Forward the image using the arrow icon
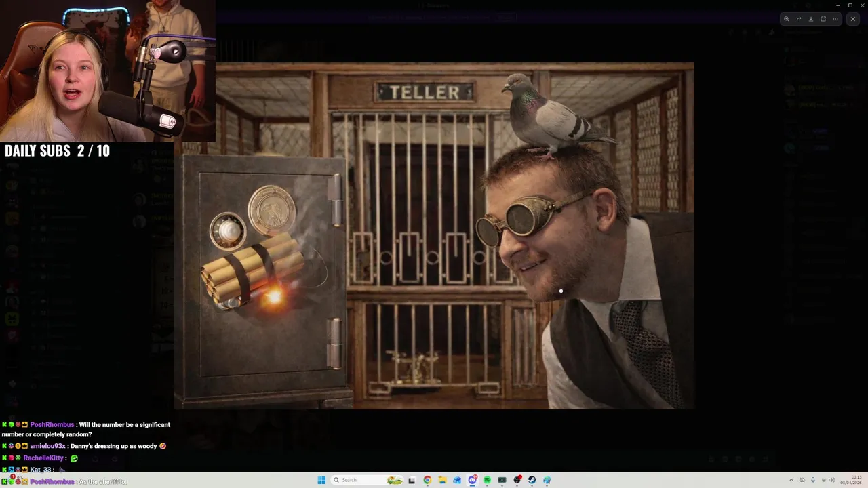Screen dimensions: 868x488 799,19
